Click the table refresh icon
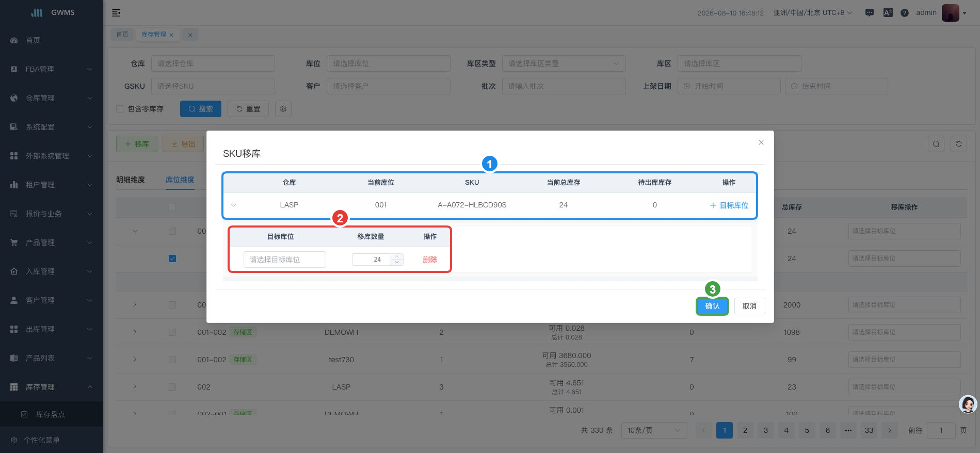Screen dimensions: 980x453 959,144
